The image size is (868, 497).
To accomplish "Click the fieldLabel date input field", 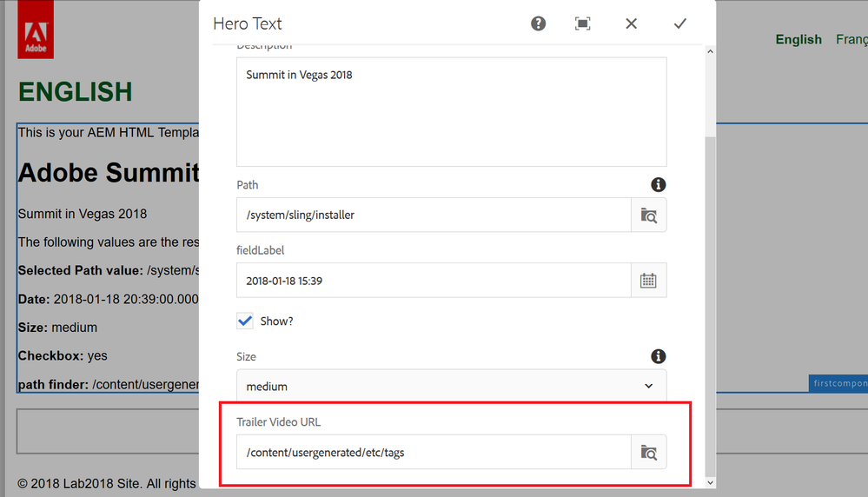I will click(433, 281).
